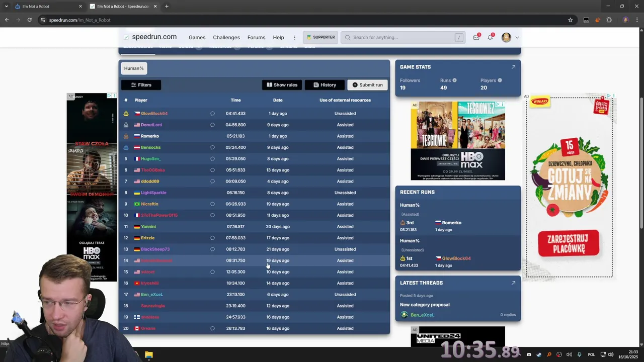Click the Supporter button
This screenshot has width=644, height=362.
(320, 37)
